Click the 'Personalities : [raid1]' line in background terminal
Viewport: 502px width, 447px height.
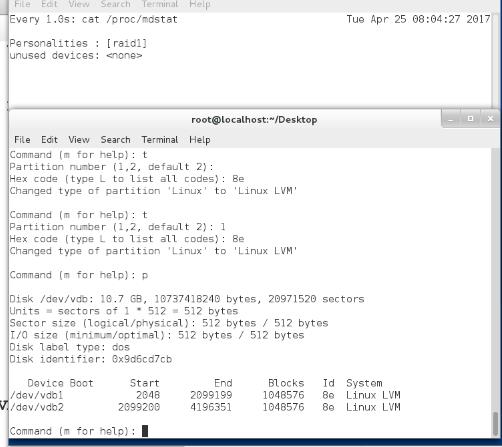pyautogui.click(x=78, y=43)
